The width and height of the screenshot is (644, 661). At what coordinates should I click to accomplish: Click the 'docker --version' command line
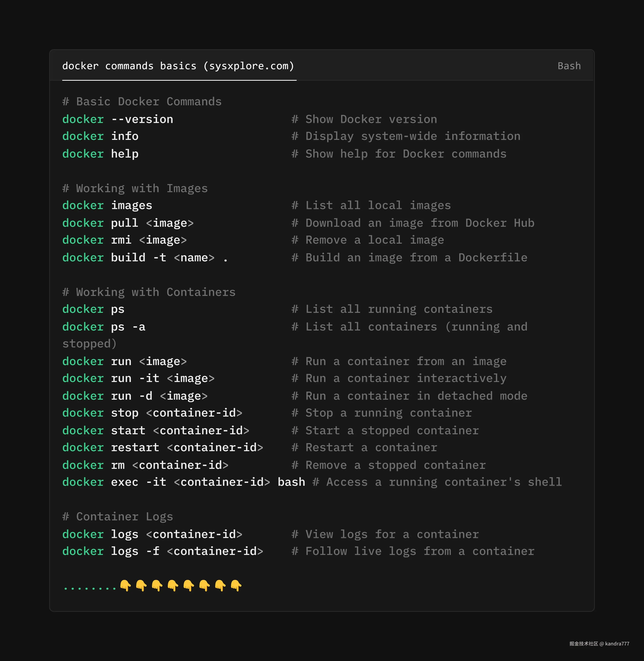[118, 119]
